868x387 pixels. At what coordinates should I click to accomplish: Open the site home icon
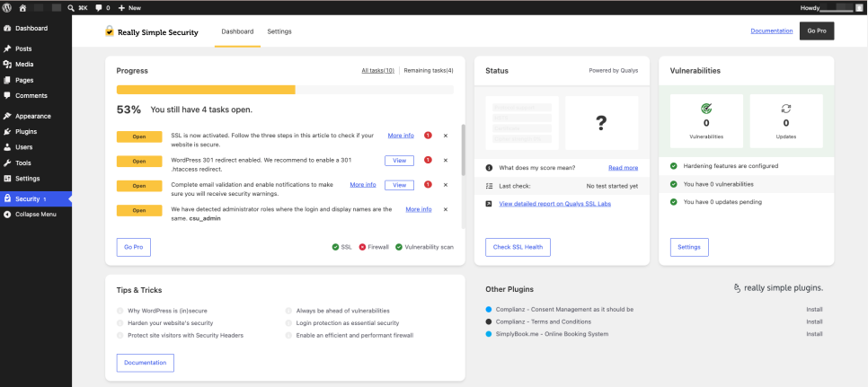pos(22,8)
